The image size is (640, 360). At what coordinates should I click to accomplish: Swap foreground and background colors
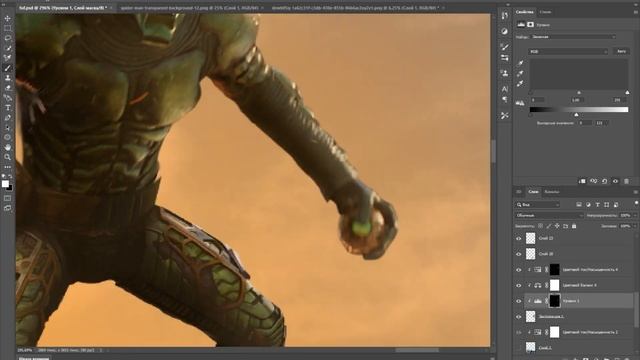click(10, 176)
